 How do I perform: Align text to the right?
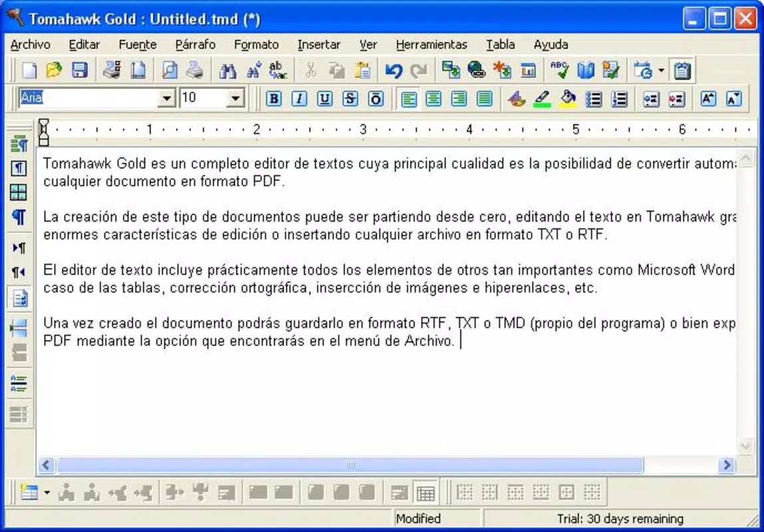pyautogui.click(x=459, y=99)
